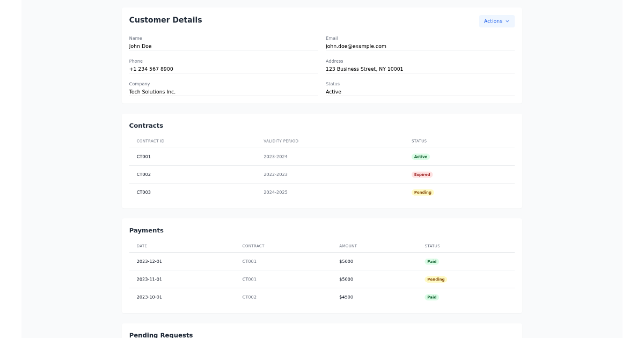Click the STATUS column header in Payments
This screenshot has height=338, width=644.
click(x=432, y=246)
